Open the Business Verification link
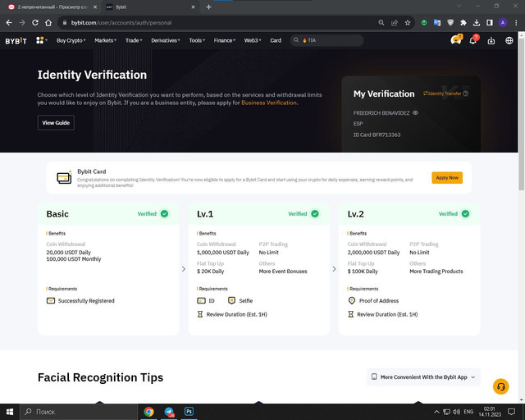The height and width of the screenshot is (420, 525). point(269,103)
